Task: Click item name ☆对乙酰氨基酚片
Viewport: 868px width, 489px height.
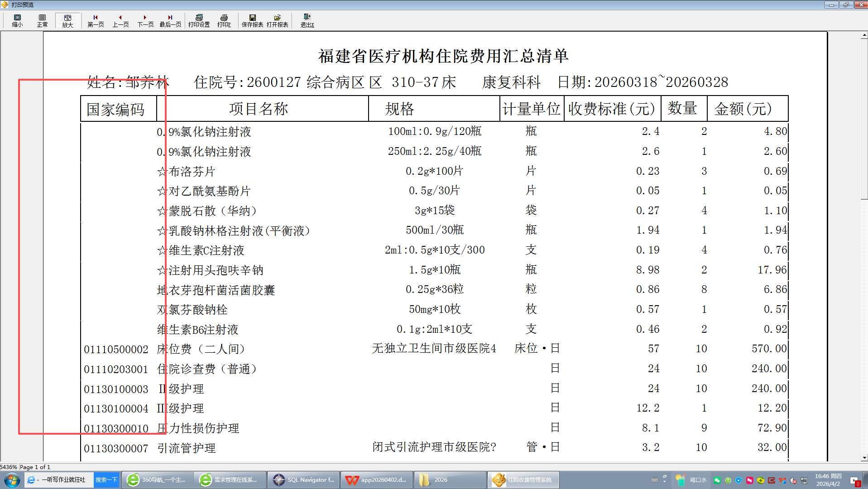Action: pyautogui.click(x=204, y=191)
